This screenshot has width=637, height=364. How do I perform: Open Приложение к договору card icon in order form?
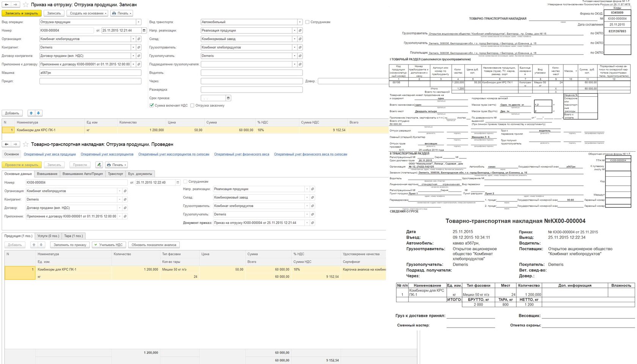click(139, 64)
